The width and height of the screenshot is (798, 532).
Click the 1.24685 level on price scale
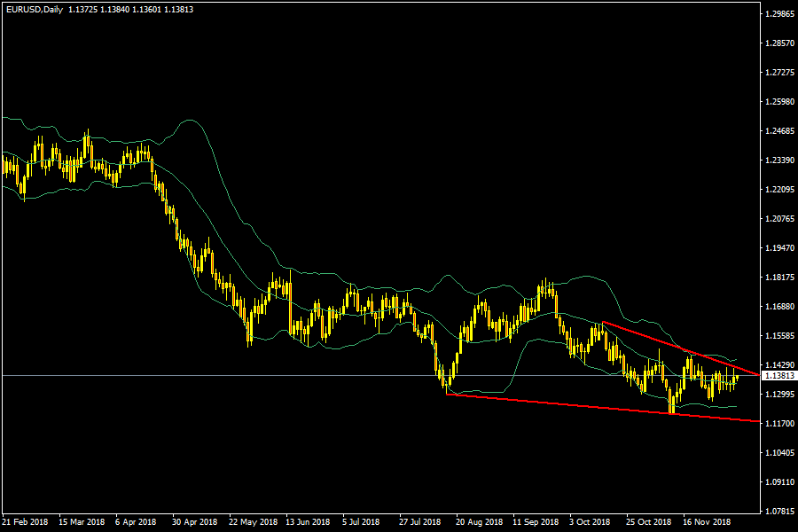coord(778,131)
